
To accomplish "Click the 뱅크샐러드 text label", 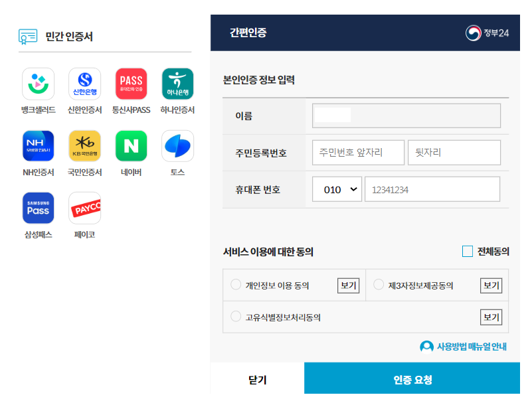I will (x=39, y=110).
